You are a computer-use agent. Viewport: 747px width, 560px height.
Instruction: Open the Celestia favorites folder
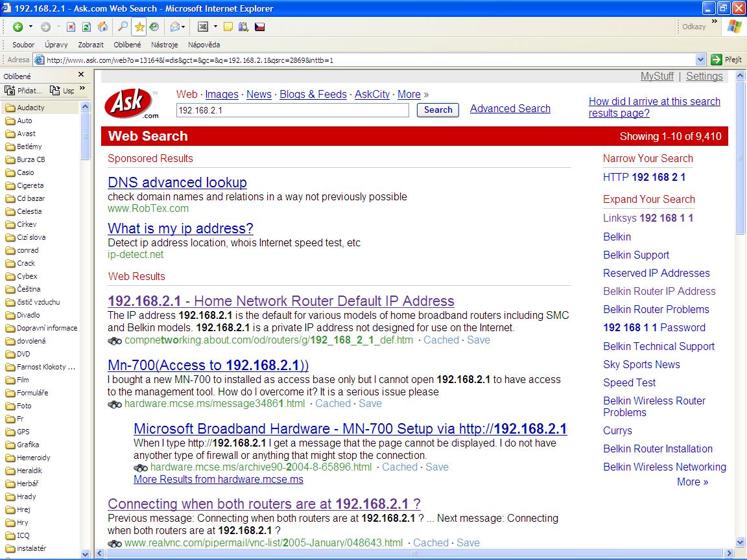(29, 211)
